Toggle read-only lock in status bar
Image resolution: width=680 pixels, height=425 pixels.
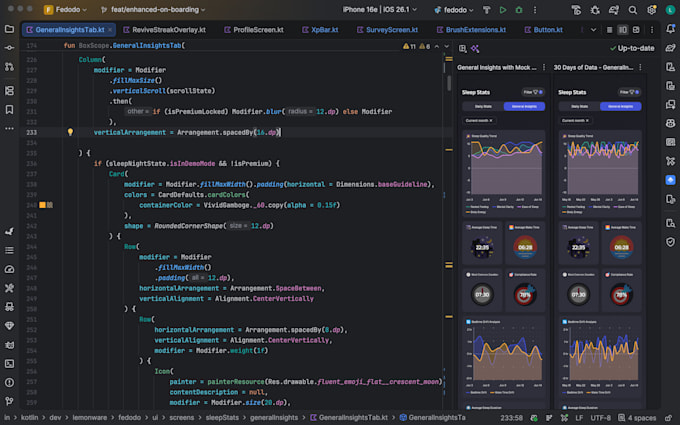coord(668,418)
